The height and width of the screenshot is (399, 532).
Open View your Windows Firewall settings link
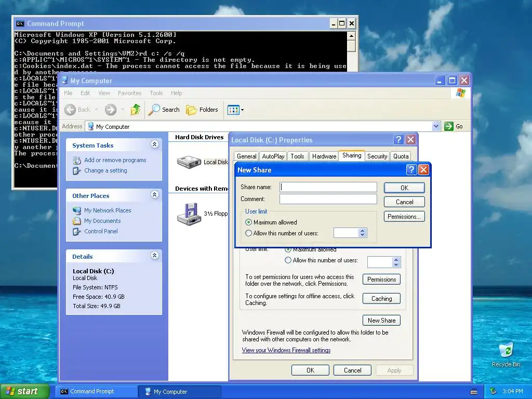click(x=286, y=350)
